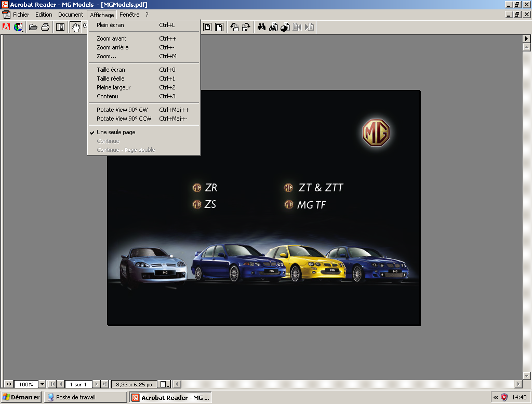532x404 pixels.
Task: Click the MG logo beside ZT & ZTT
Action: [x=288, y=188]
